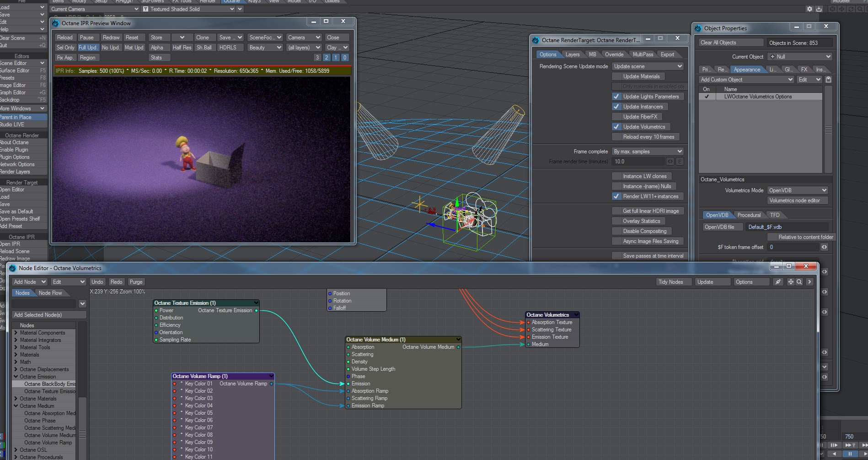Collapse the Octane Medium tree group
This screenshot has height=460, width=868.
coord(16,406)
